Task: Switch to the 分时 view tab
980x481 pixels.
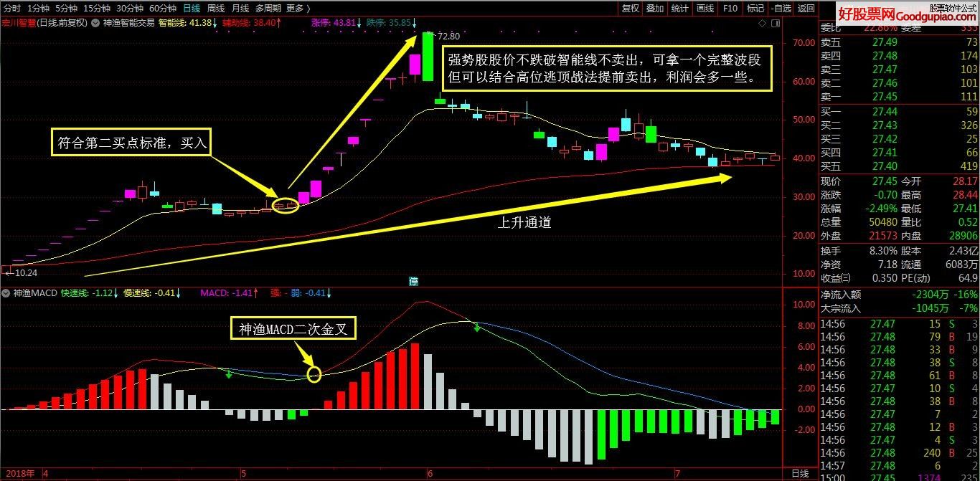Action: click(x=12, y=8)
